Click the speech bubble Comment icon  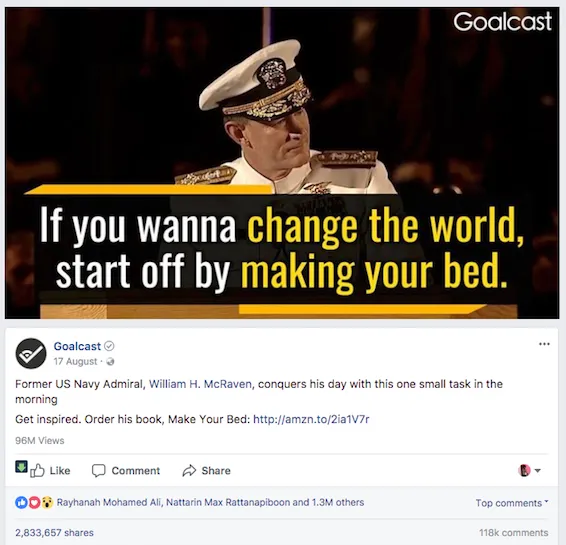[99, 471]
